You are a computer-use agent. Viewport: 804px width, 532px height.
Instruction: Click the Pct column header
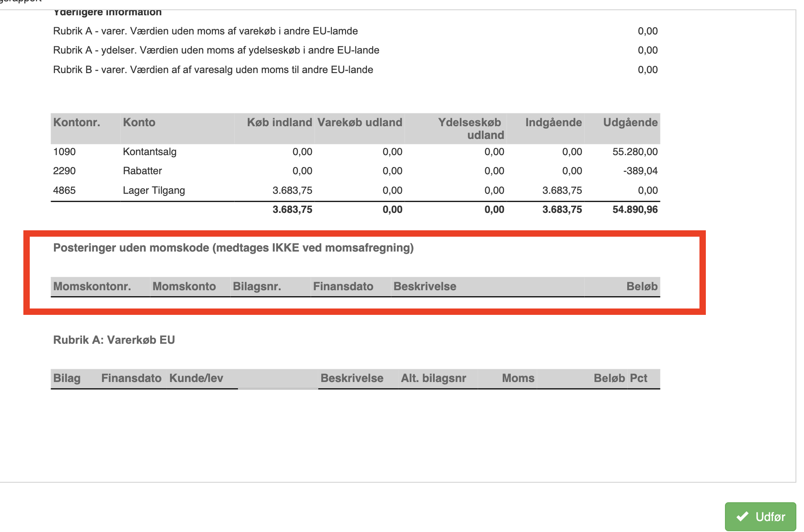638,378
